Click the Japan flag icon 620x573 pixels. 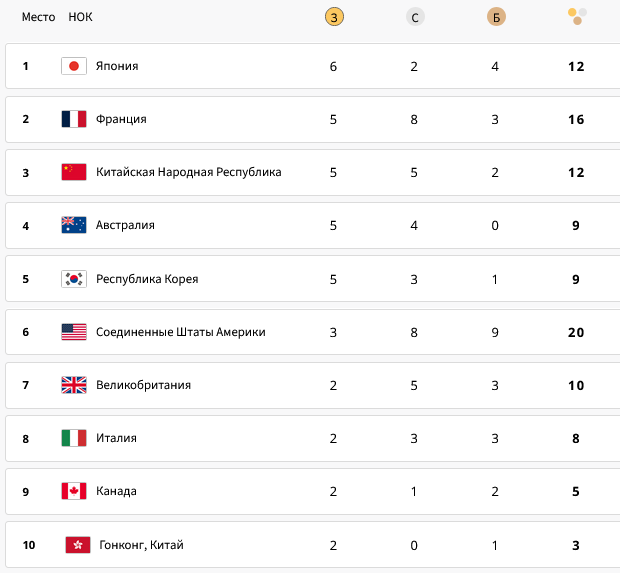[74, 66]
